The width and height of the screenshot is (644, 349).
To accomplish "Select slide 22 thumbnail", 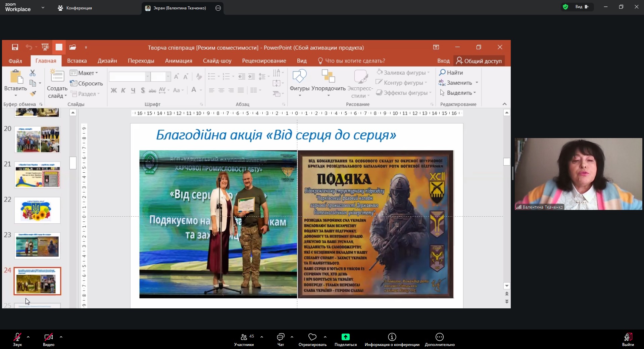I will tap(37, 210).
